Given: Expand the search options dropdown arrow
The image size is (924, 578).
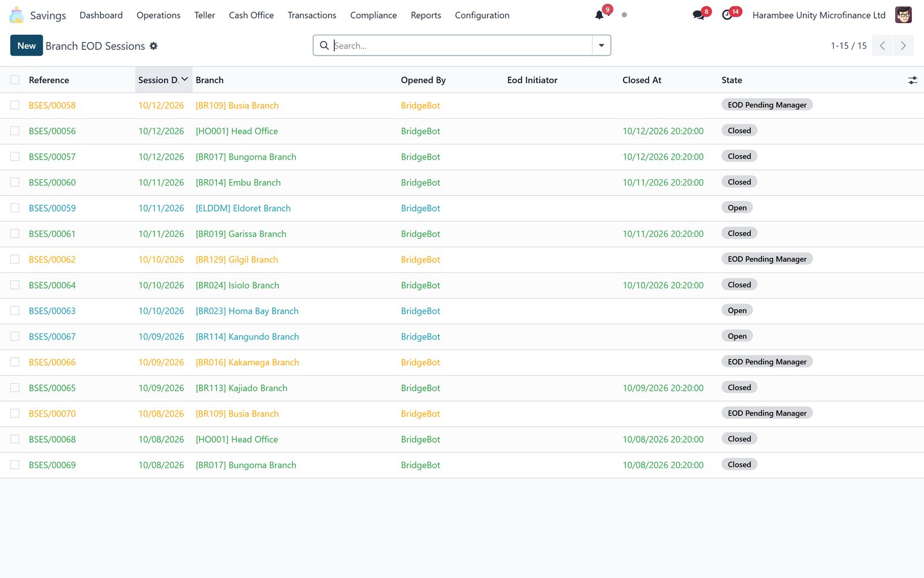Looking at the screenshot, I should (601, 46).
